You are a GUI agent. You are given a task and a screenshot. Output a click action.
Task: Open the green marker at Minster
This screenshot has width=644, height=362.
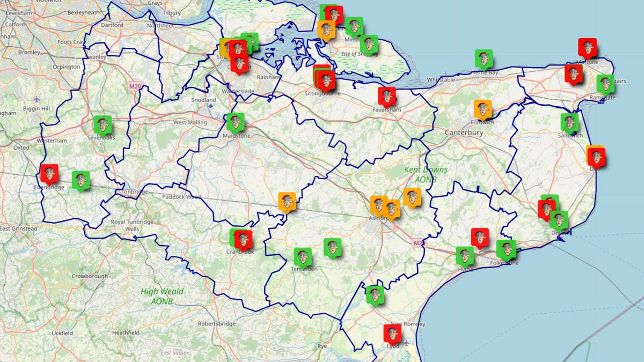click(x=354, y=26)
